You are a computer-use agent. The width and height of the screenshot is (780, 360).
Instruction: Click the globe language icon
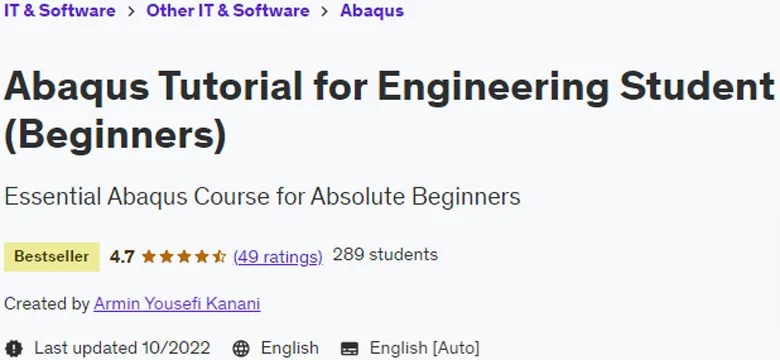(x=241, y=348)
